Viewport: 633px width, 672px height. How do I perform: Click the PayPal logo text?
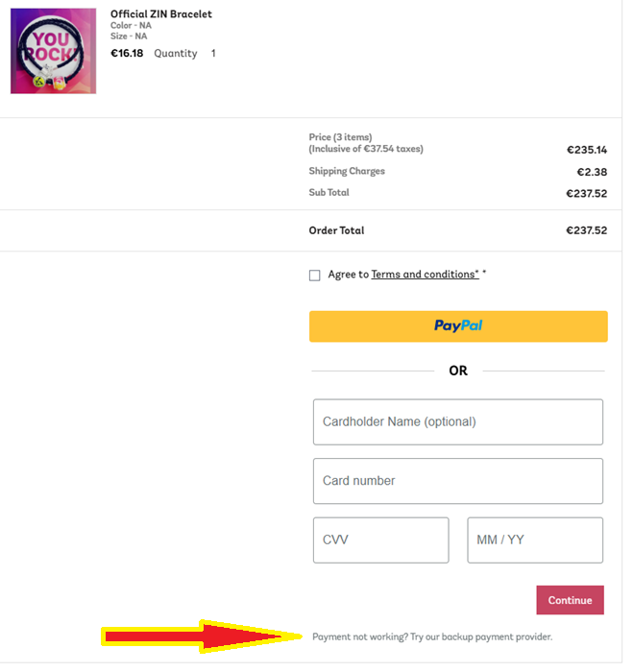458,326
